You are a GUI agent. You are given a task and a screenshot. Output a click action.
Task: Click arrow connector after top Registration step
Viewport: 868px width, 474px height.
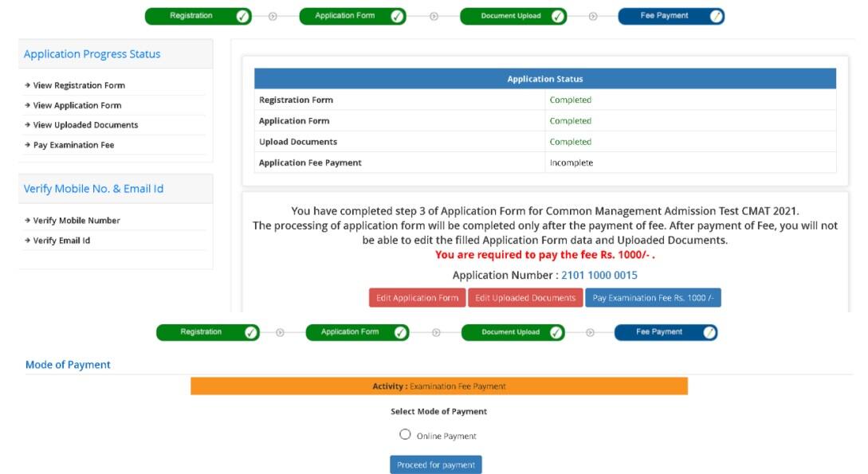(x=273, y=17)
